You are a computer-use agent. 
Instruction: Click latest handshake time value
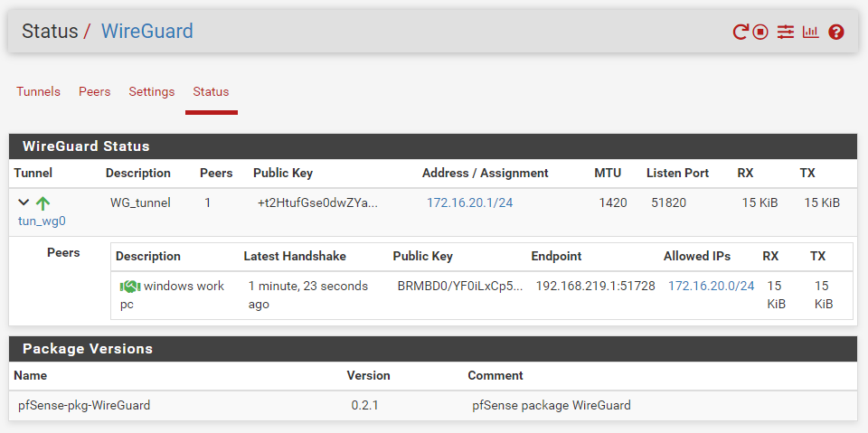click(x=307, y=295)
